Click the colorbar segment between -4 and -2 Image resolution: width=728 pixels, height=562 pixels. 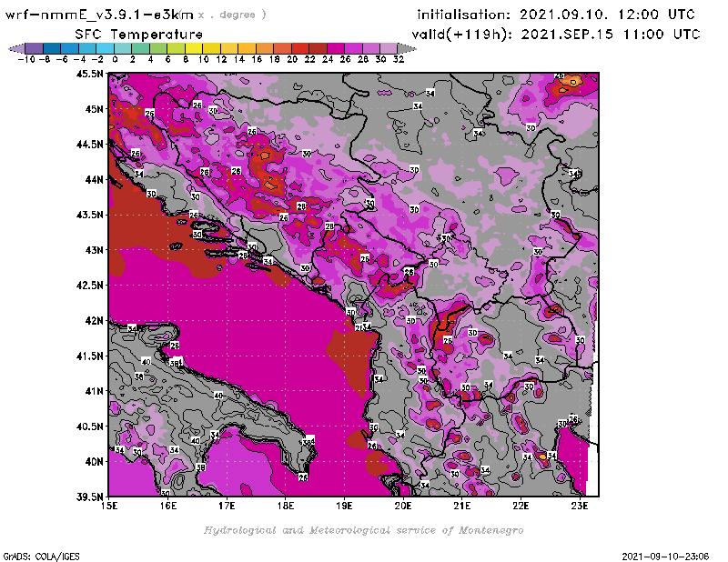[x=87, y=48]
